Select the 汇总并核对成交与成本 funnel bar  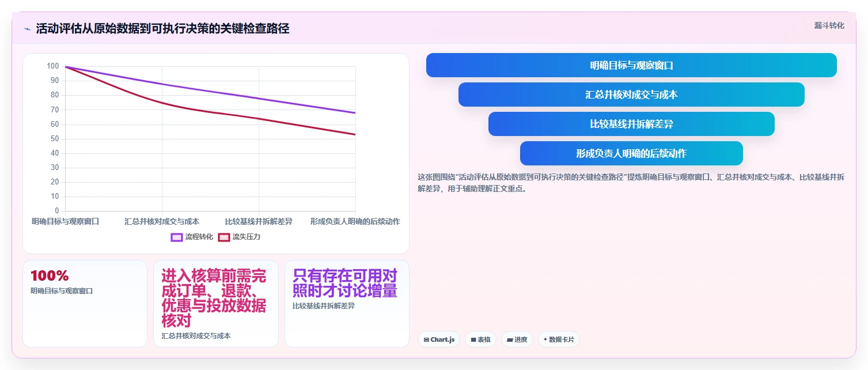631,95
